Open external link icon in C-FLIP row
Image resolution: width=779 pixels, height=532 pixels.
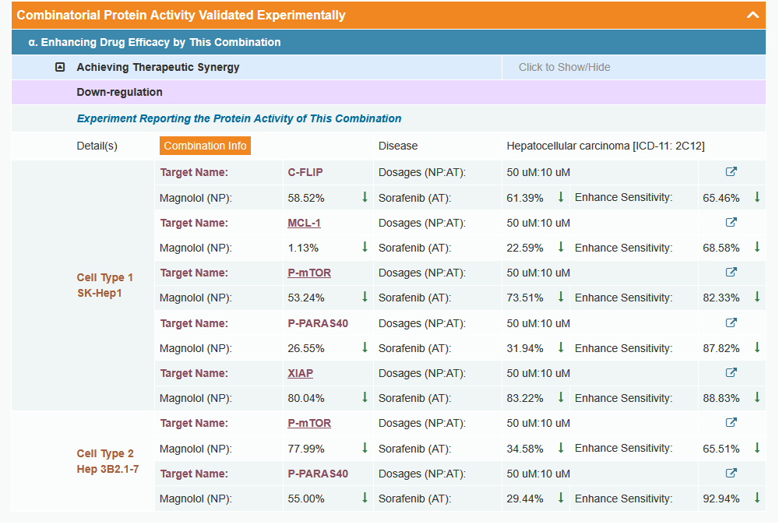pyautogui.click(x=731, y=172)
